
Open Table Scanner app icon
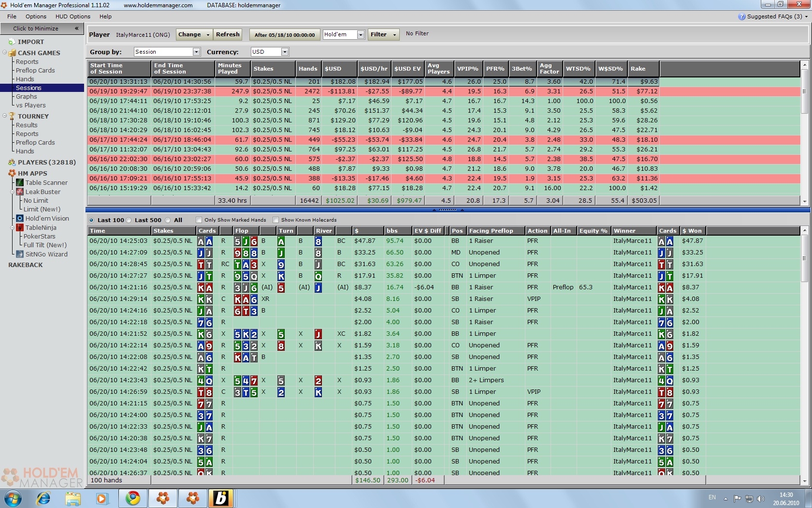click(x=20, y=182)
